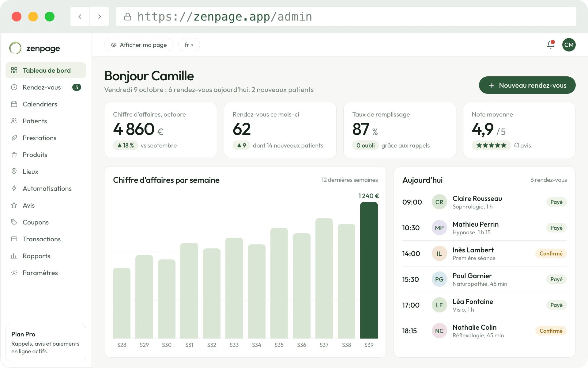Click Nouveau rendez-vous button
The image size is (588, 368).
point(527,85)
